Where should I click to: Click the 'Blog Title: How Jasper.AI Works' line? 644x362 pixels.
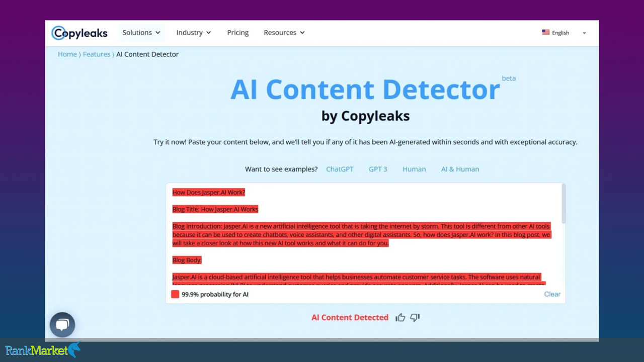[215, 209]
